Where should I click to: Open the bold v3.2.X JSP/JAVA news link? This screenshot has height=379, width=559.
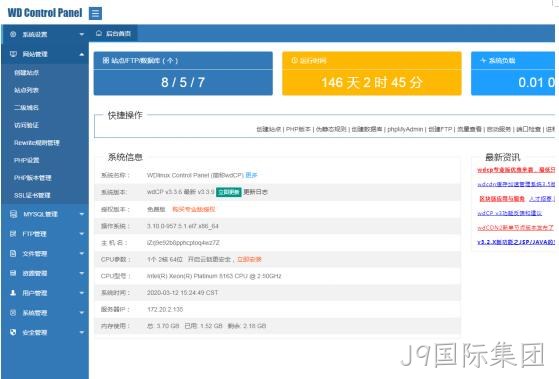516,242
